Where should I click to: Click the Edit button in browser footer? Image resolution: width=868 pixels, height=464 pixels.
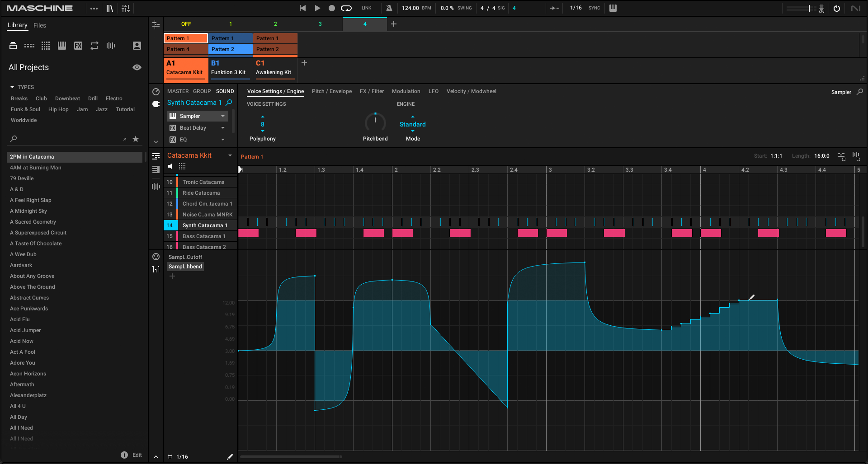point(137,455)
